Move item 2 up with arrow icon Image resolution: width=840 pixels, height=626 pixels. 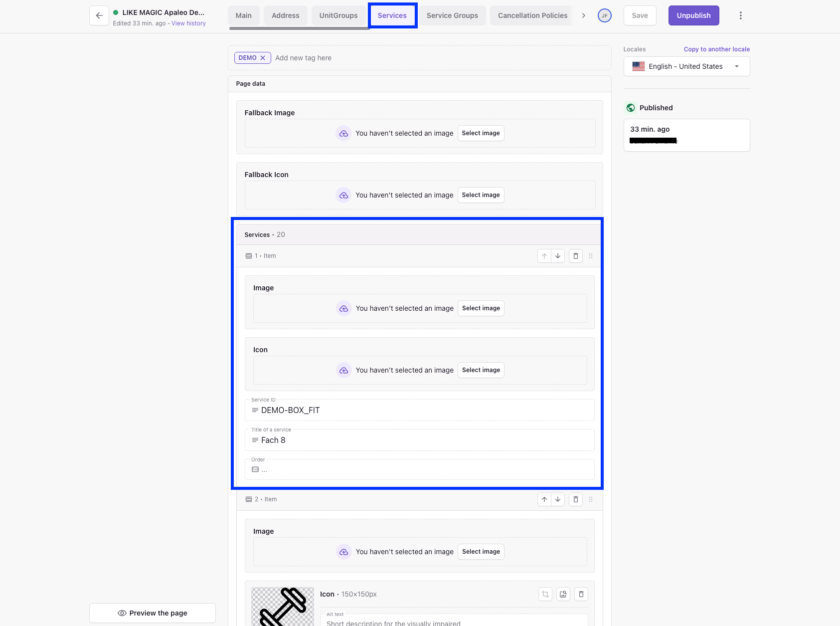tap(544, 499)
